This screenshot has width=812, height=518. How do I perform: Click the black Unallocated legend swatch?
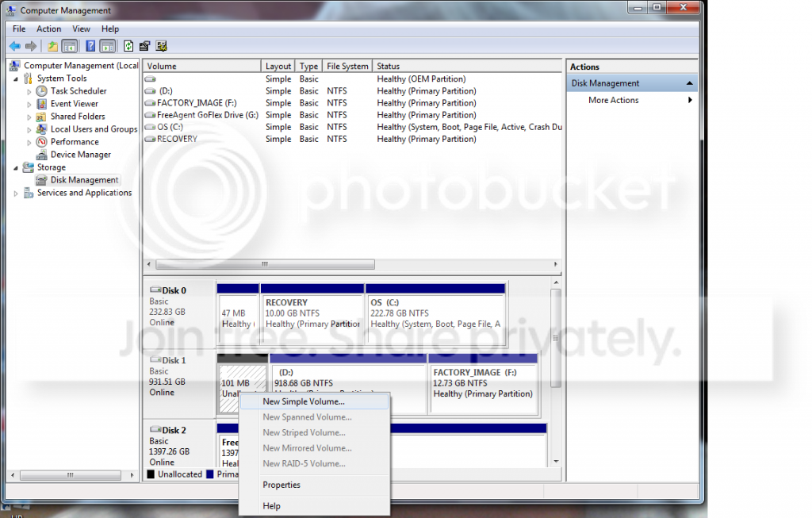[151, 474]
